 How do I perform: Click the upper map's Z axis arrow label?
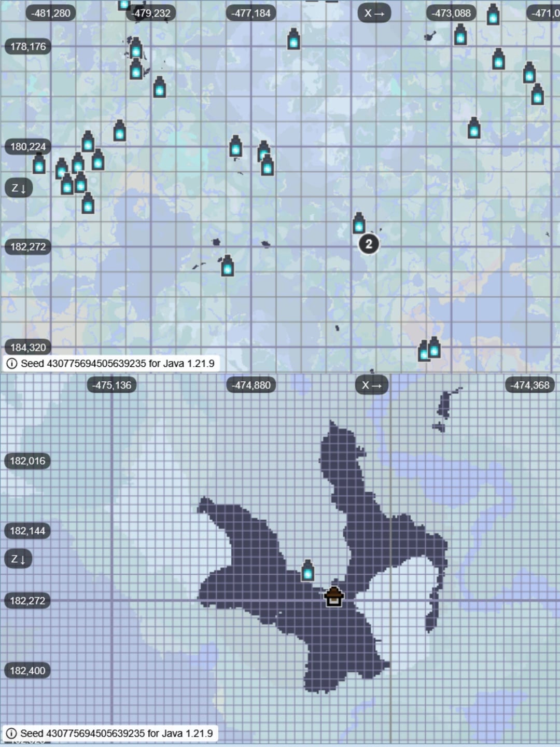click(x=19, y=188)
